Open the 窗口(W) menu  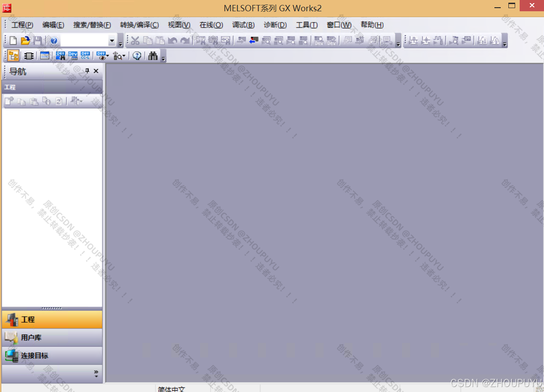click(339, 25)
